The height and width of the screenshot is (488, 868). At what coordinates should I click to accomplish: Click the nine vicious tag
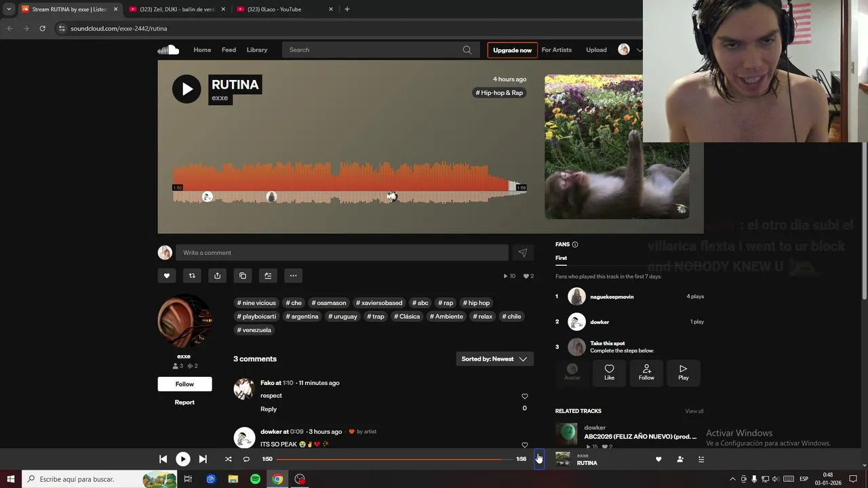(256, 303)
